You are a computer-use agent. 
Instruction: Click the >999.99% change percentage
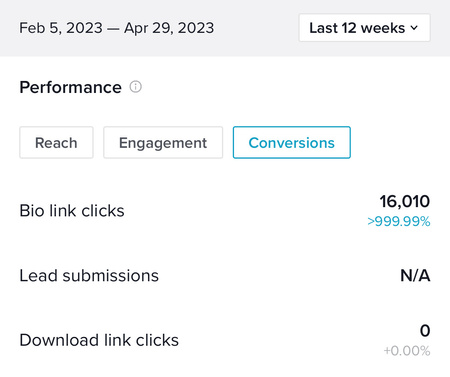point(399,221)
